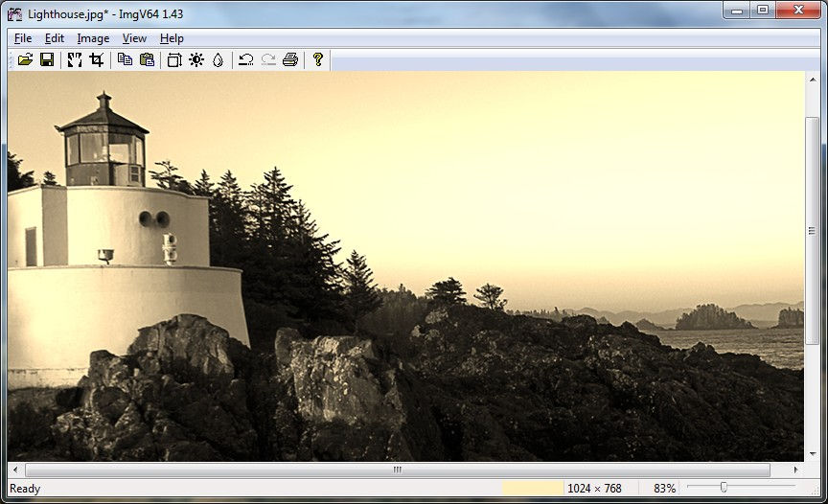
Task: Adjust the zoom slider handle in the status bar
Action: [x=724, y=487]
